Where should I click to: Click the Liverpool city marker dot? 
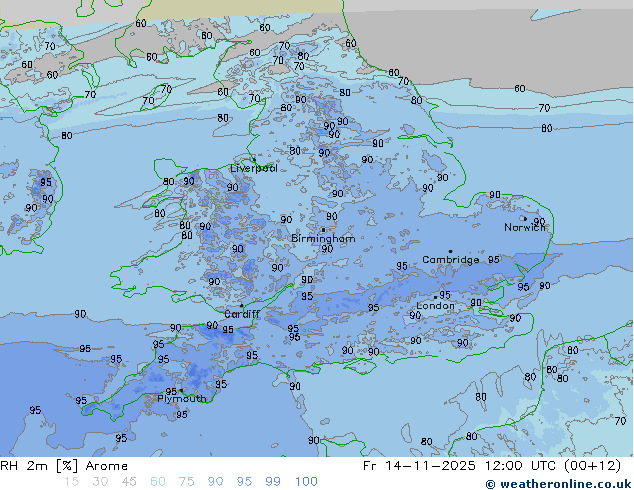coord(253,159)
